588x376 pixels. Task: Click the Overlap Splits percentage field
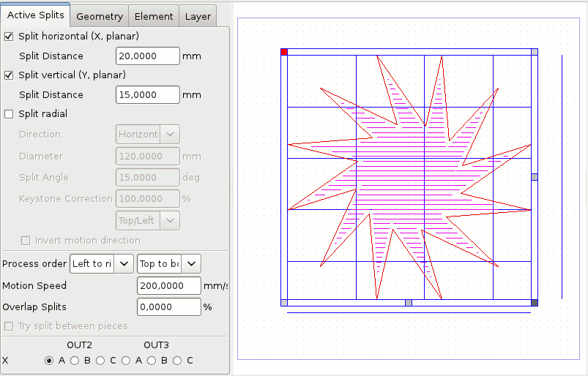pyautogui.click(x=168, y=307)
